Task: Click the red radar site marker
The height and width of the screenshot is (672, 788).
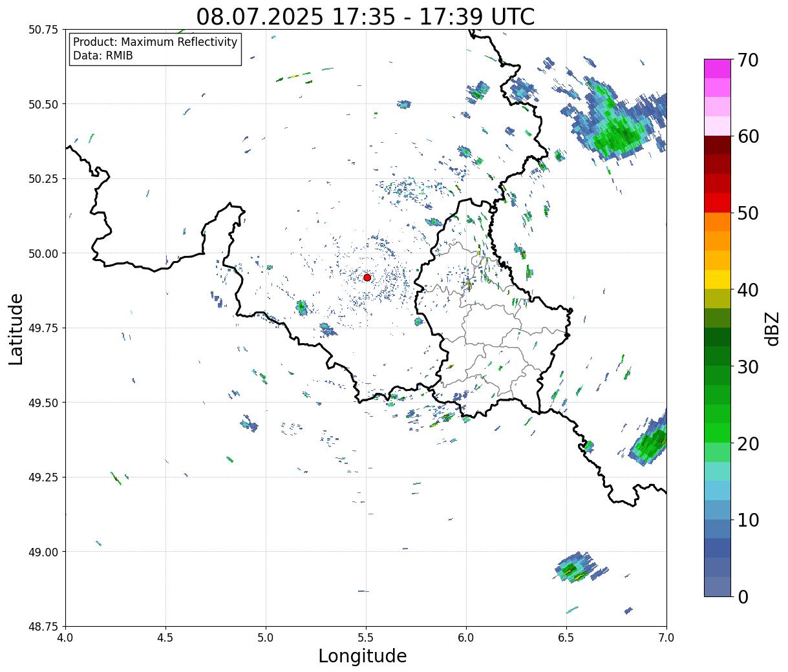Action: click(367, 277)
